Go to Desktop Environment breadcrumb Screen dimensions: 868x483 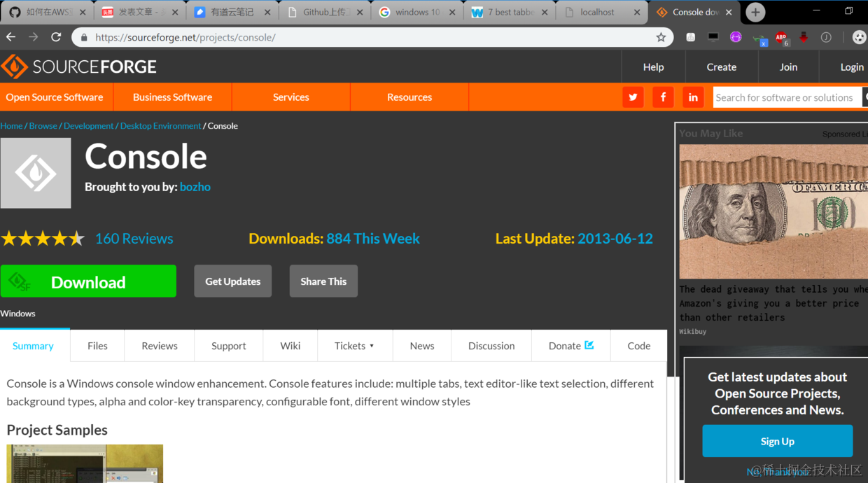(x=161, y=126)
